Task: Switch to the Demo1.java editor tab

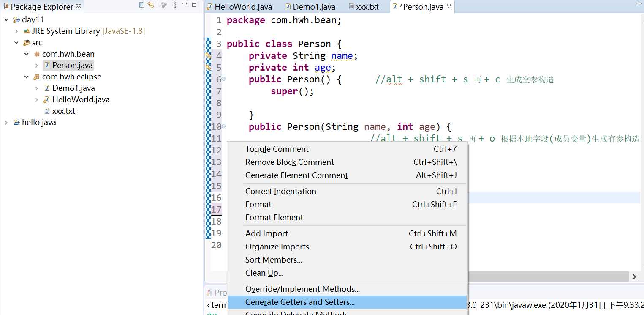Action: click(310, 7)
